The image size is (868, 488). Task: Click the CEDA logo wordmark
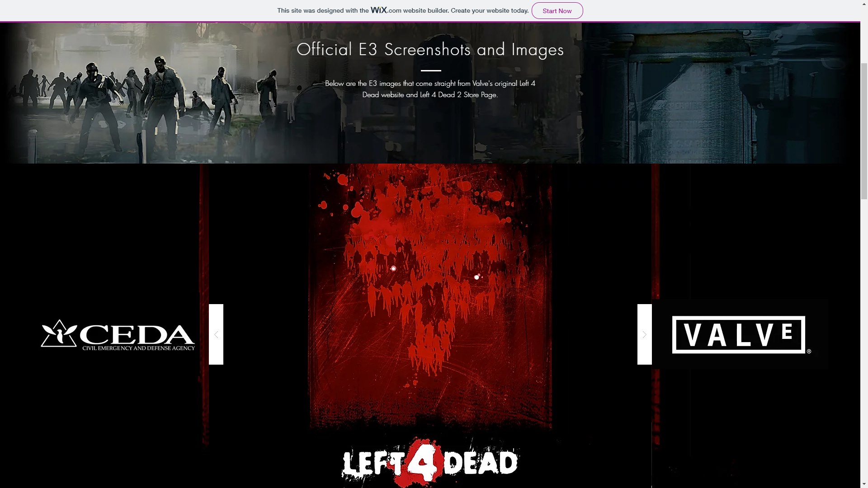tap(137, 335)
